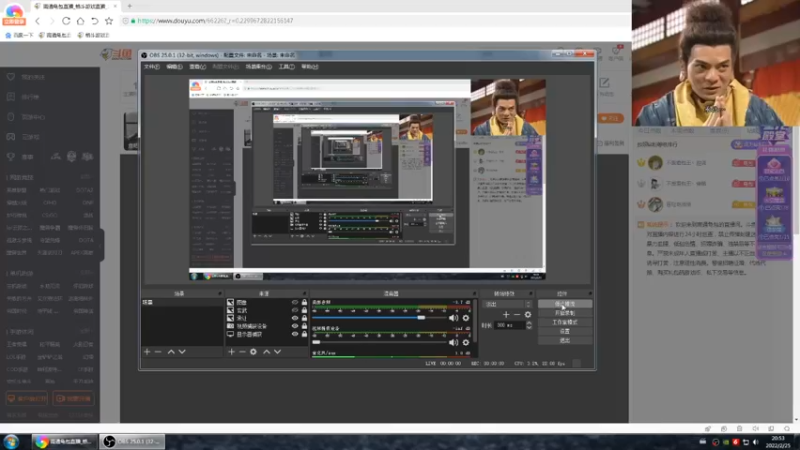Toggle the lock on the display capture source
The width and height of the screenshot is (800, 450).
[305, 334]
